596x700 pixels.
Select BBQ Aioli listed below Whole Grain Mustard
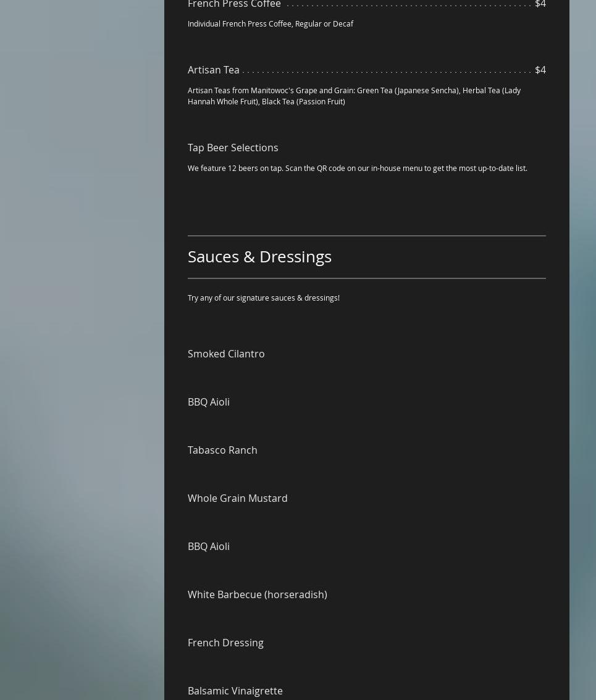point(209,546)
